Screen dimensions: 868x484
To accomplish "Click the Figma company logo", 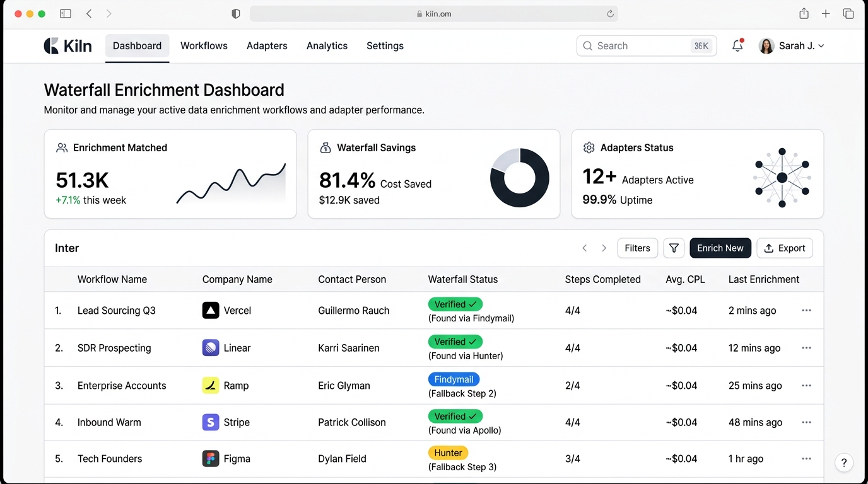I will (211, 459).
